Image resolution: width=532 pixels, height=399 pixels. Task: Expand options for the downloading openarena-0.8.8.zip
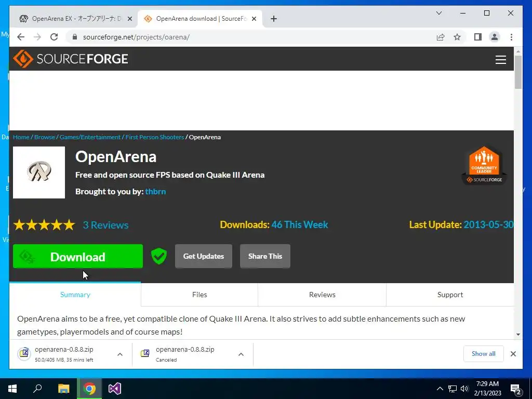[x=120, y=354]
